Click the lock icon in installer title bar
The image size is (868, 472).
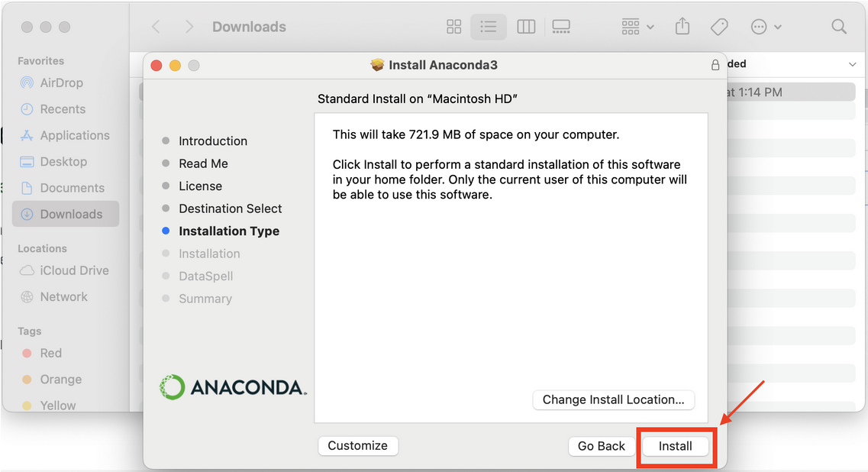click(x=715, y=65)
